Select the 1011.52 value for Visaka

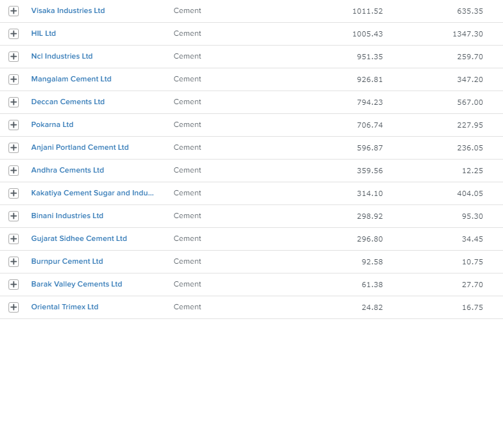pyautogui.click(x=368, y=11)
